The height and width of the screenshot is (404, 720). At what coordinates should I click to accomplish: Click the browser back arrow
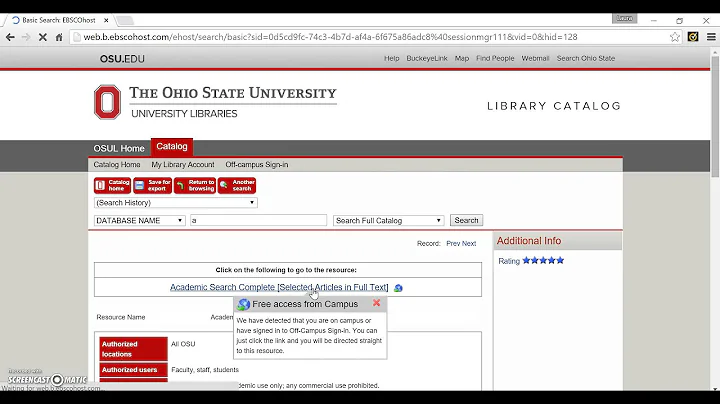point(10,37)
